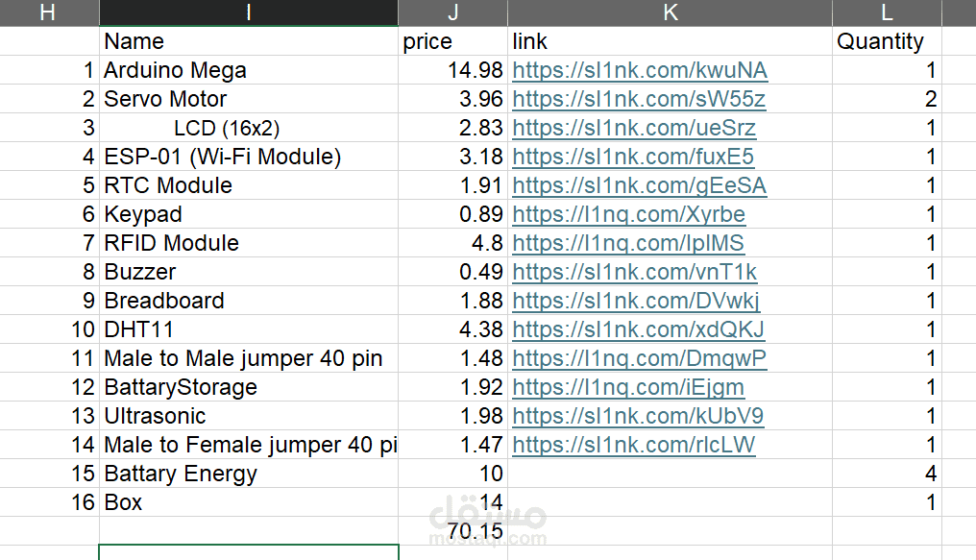Screen dimensions: 976x560
Task: Select column H header
Action: (x=49, y=12)
